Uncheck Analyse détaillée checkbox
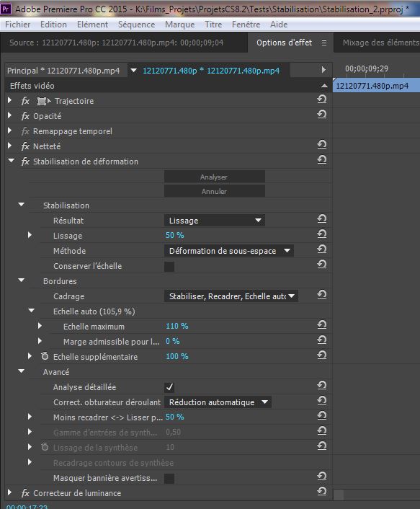Screen dimensions: 420x509 [x=169, y=387]
